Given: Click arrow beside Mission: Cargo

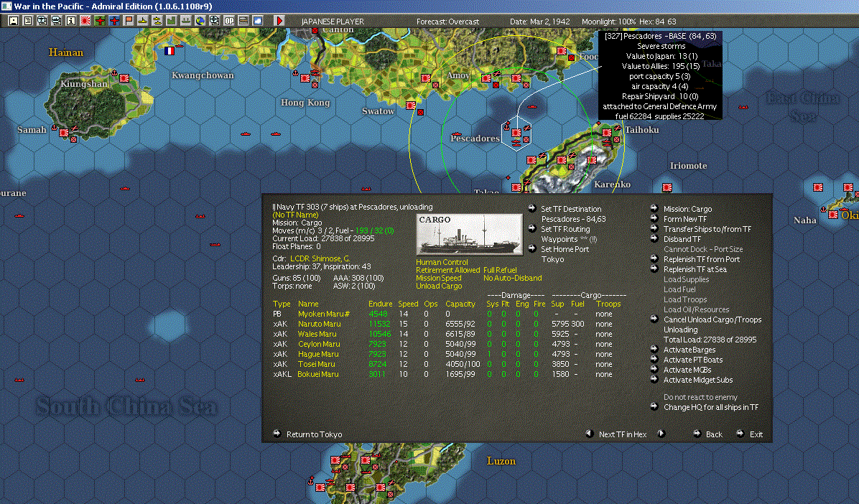Looking at the screenshot, I should [654, 208].
